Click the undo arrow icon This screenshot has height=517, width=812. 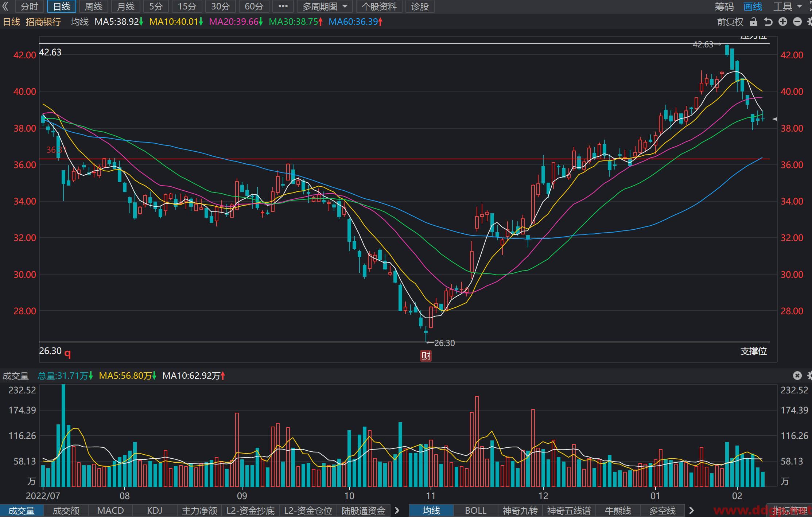point(768,22)
